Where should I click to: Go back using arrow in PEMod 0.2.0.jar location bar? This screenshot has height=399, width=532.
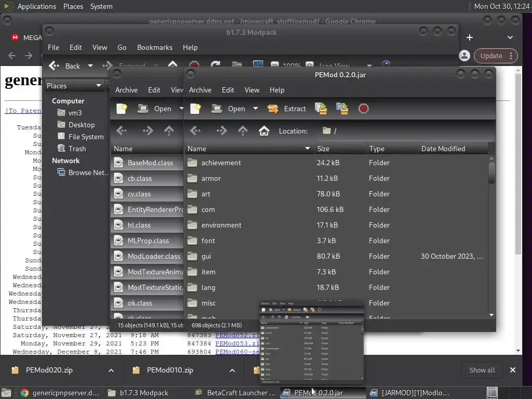pyautogui.click(x=196, y=131)
